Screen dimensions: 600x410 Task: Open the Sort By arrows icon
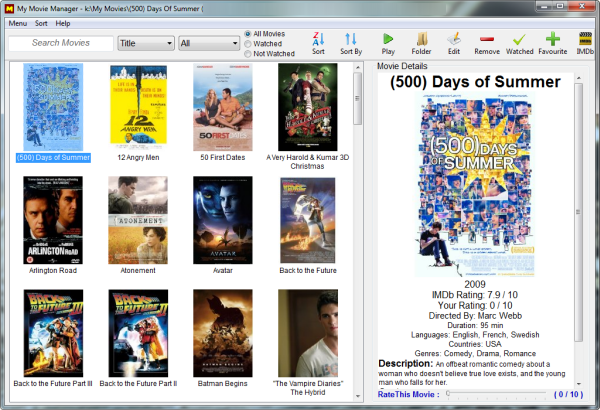point(351,39)
